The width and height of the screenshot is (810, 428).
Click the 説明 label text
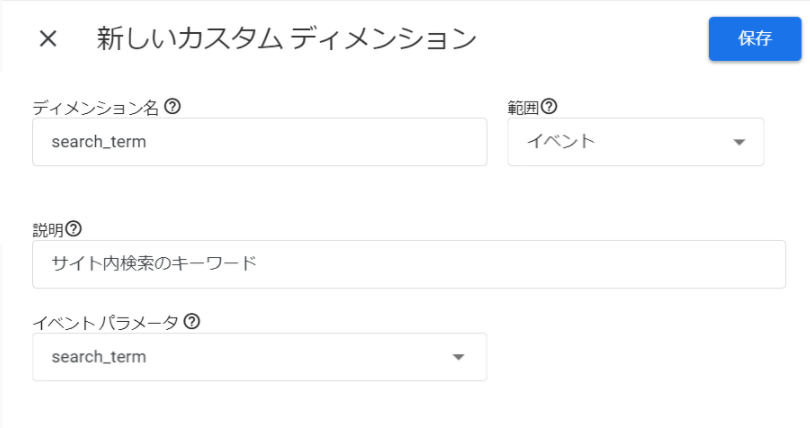tap(48, 230)
